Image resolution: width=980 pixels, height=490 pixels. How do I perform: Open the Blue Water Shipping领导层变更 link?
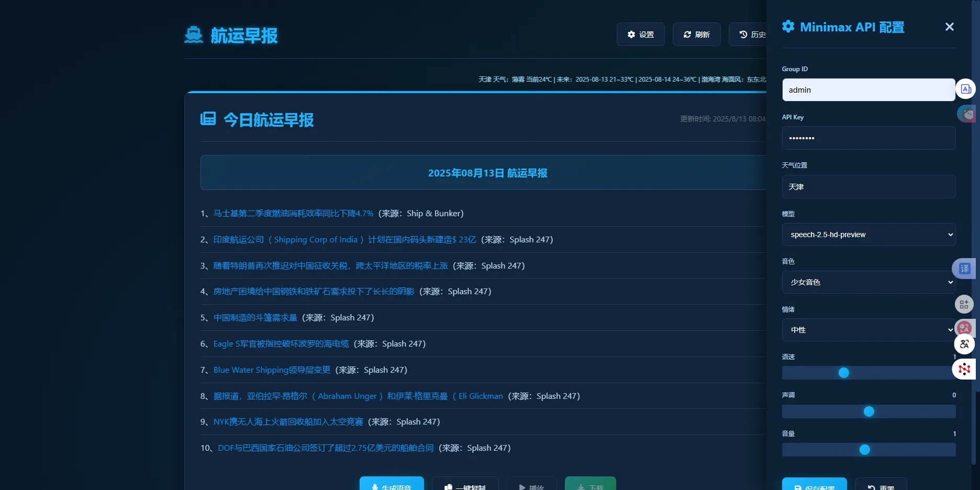(272, 370)
